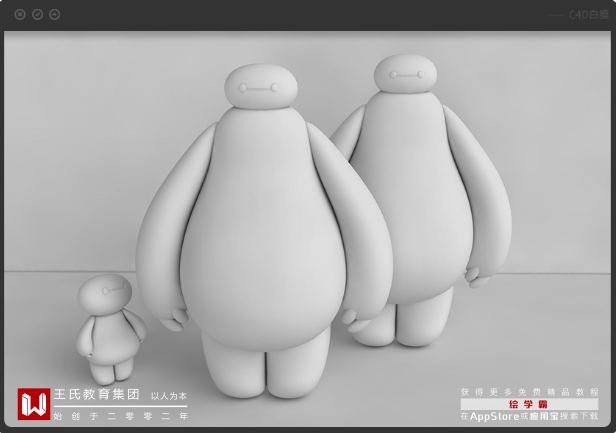
Task: Click the "以人为本" slogan text
Action: [x=169, y=396]
